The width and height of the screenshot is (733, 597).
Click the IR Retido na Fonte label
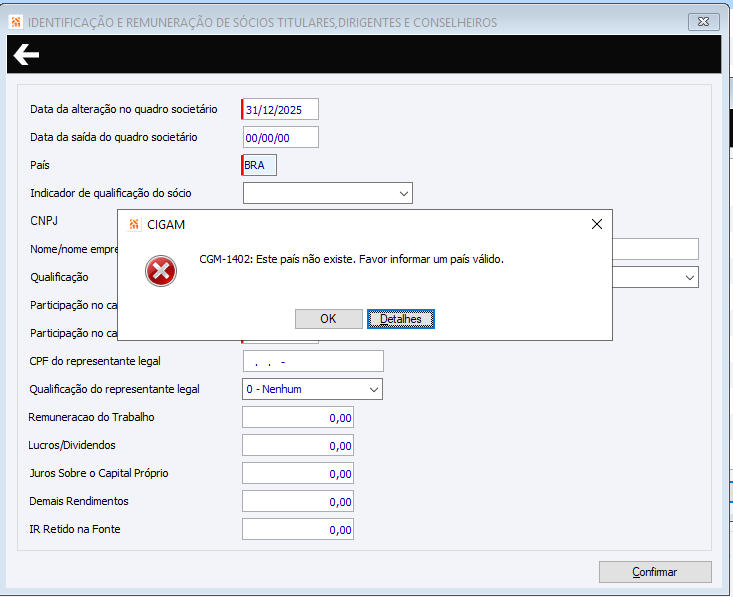click(75, 529)
